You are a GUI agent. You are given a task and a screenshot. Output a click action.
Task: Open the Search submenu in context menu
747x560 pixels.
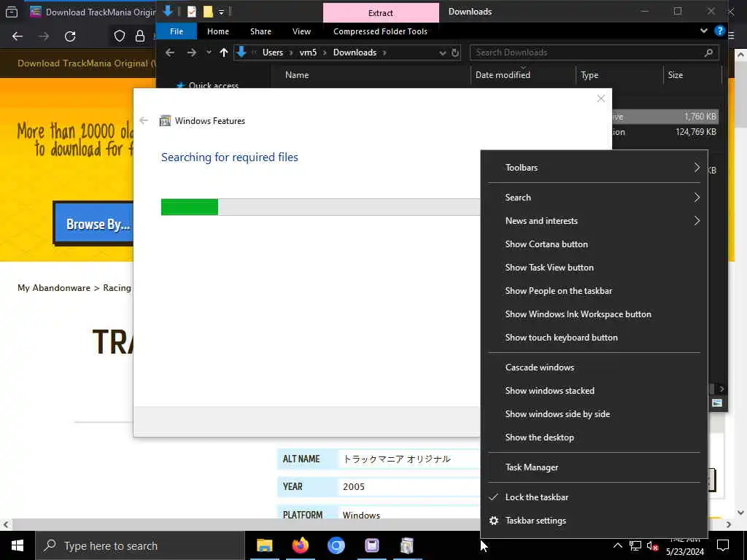[594, 197]
